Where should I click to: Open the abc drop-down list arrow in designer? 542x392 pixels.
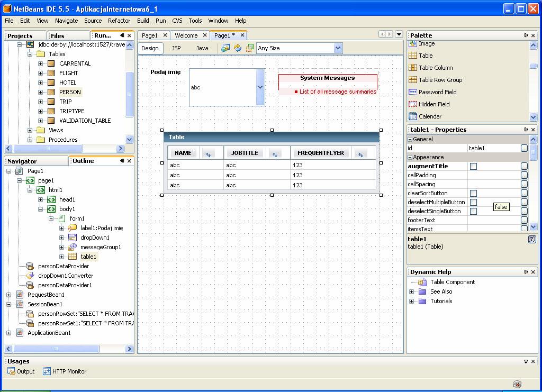click(260, 87)
